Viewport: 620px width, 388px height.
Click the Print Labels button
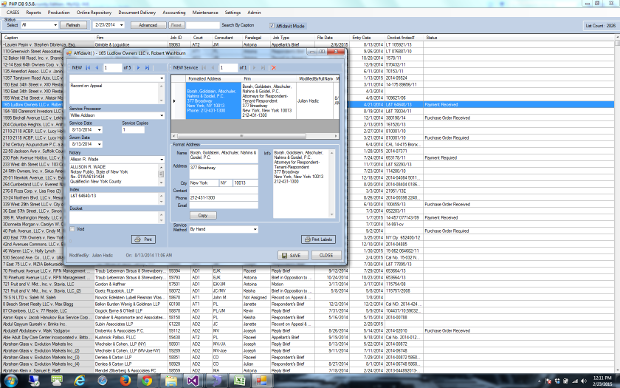pos(318,239)
